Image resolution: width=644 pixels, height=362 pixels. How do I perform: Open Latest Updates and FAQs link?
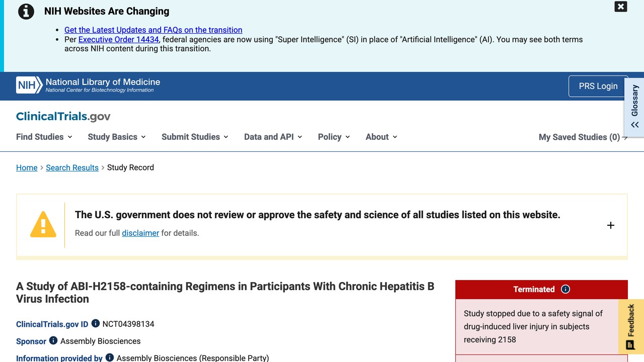click(x=153, y=30)
